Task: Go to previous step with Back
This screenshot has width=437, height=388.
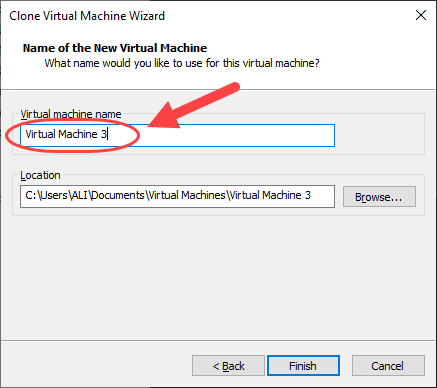Action: point(228,366)
